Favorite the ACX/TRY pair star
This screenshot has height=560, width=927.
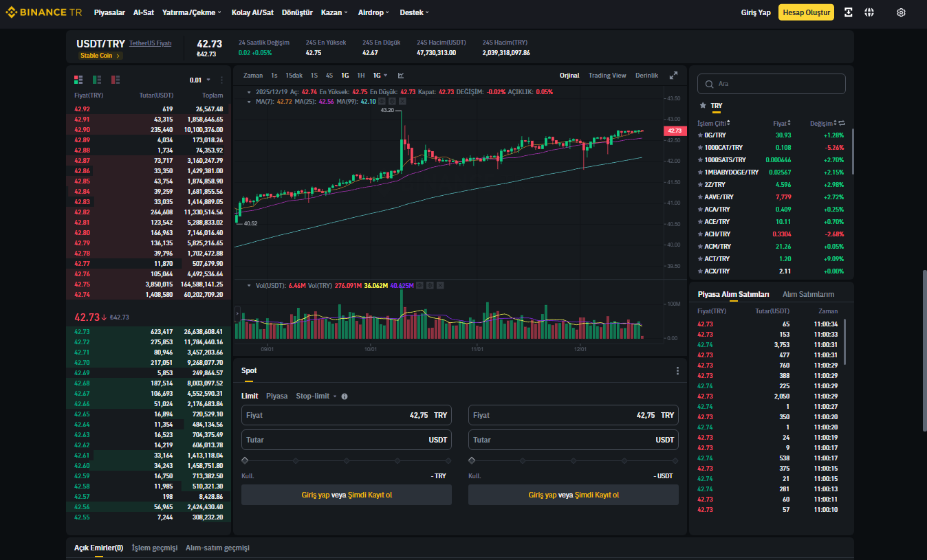click(700, 271)
